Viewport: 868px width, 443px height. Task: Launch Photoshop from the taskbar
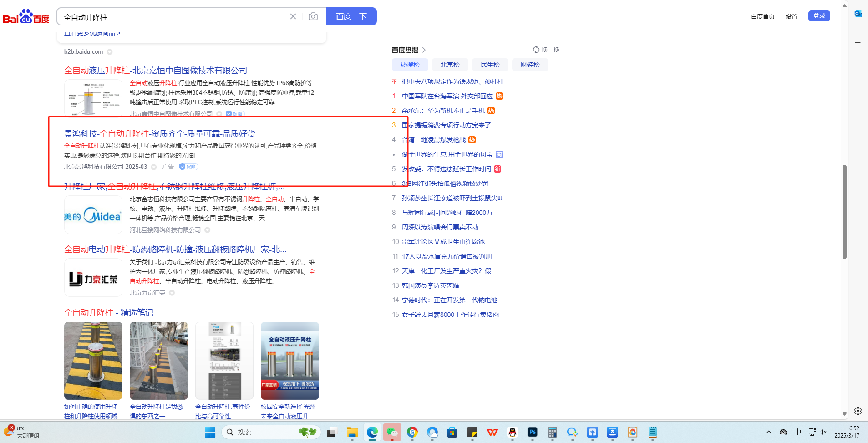pyautogui.click(x=532, y=432)
